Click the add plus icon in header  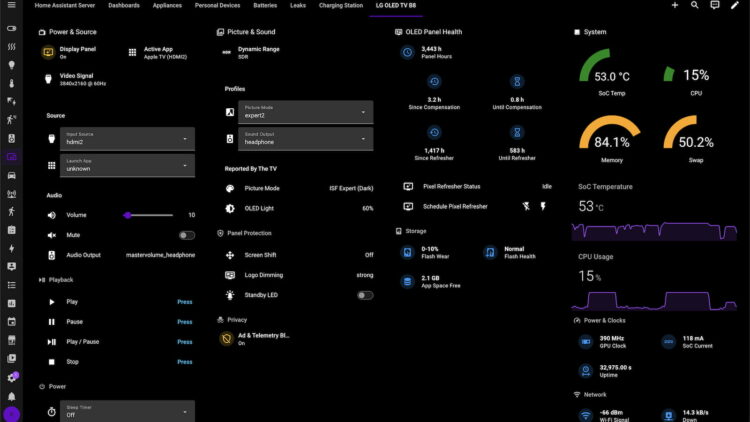pyautogui.click(x=674, y=5)
